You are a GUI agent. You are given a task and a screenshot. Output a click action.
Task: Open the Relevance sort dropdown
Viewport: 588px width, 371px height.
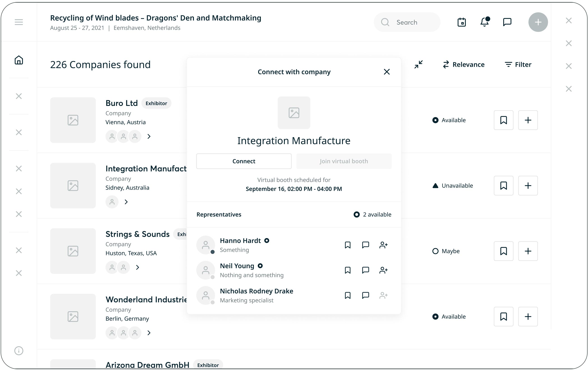tap(464, 64)
